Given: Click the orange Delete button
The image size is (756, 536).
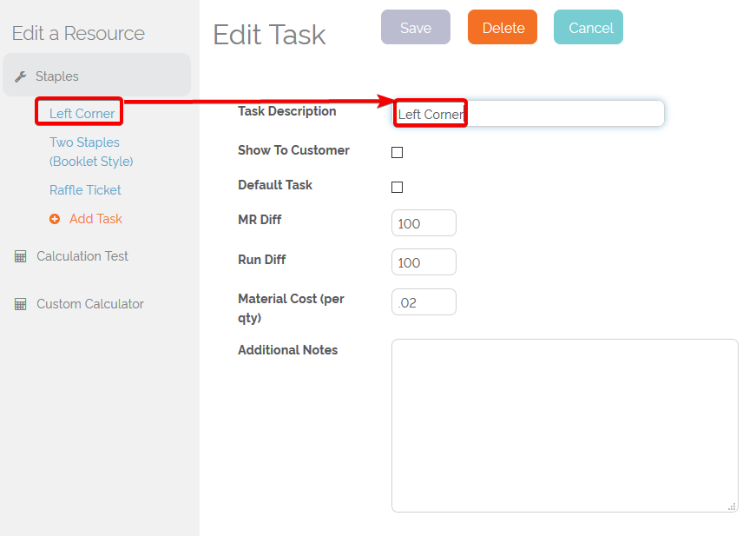Looking at the screenshot, I should click(503, 27).
